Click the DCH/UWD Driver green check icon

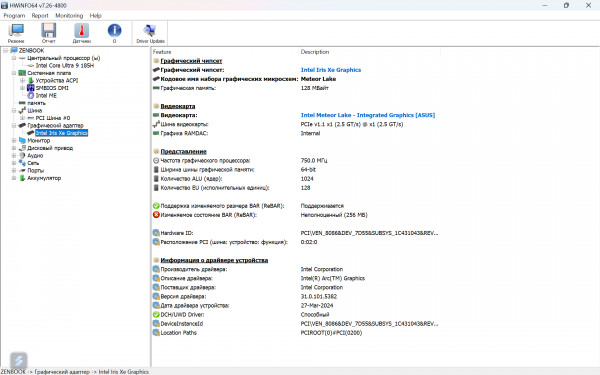tap(156, 315)
